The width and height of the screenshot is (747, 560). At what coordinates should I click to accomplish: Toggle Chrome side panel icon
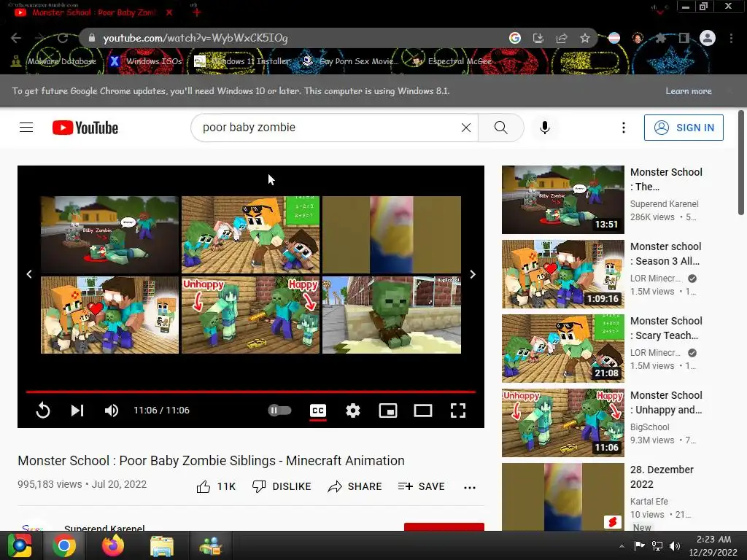pyautogui.click(x=684, y=38)
